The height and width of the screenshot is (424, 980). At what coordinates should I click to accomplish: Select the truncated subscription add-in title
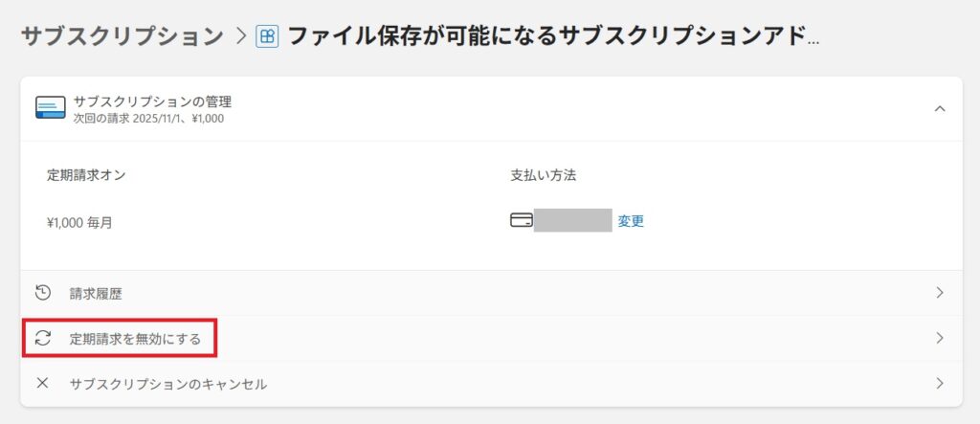pyautogui.click(x=553, y=36)
